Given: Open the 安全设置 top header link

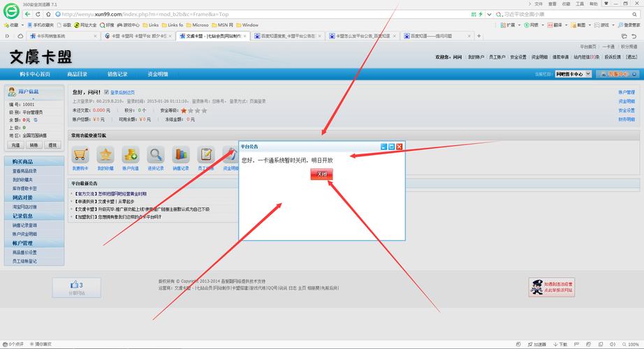Looking at the screenshot, I should [518, 57].
